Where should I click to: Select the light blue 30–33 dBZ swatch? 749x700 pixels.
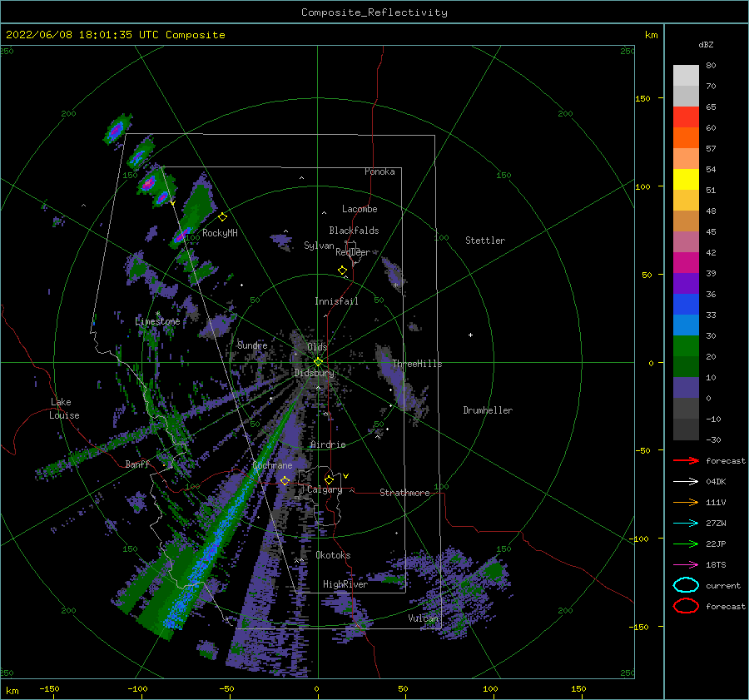(686, 325)
